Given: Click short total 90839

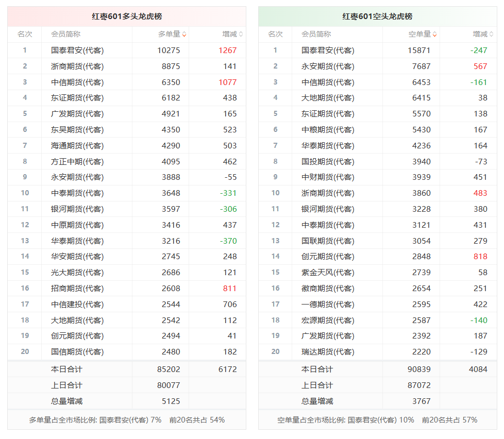Looking at the screenshot, I should tap(419, 369).
